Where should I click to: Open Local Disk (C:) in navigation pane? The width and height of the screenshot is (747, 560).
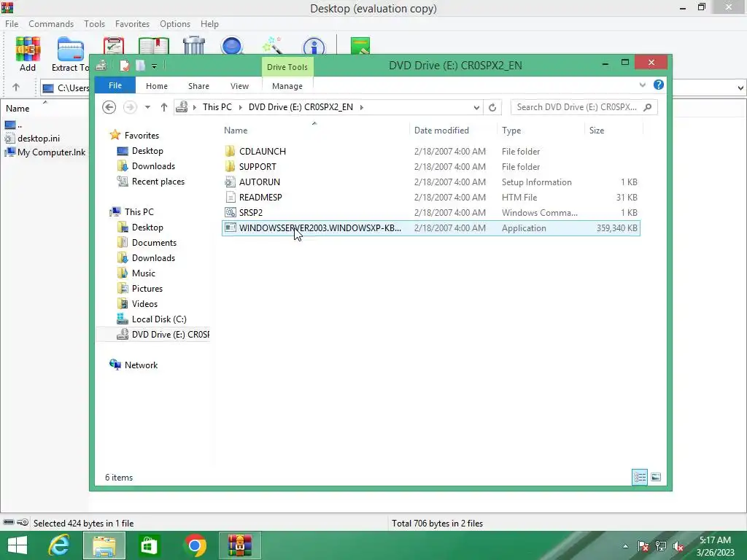click(158, 319)
